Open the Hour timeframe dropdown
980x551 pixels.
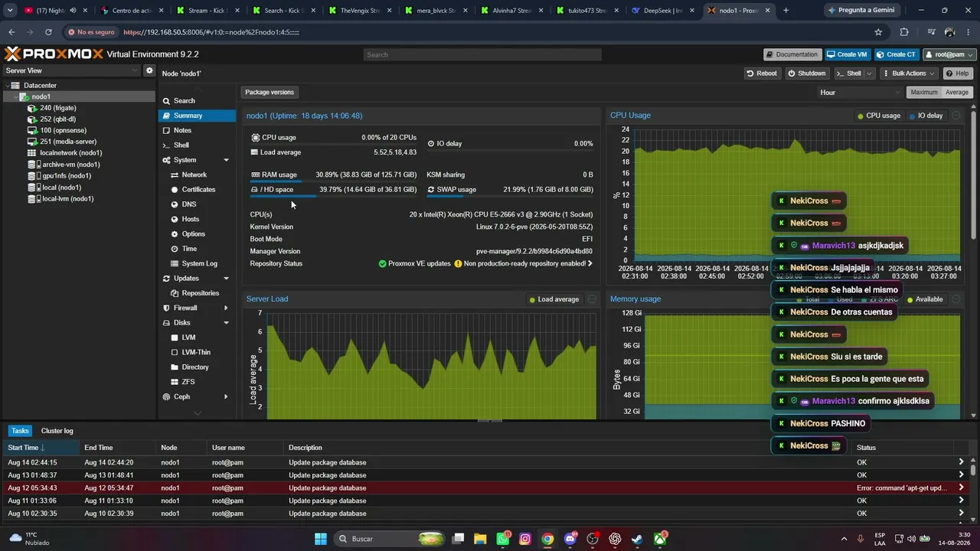point(861,92)
